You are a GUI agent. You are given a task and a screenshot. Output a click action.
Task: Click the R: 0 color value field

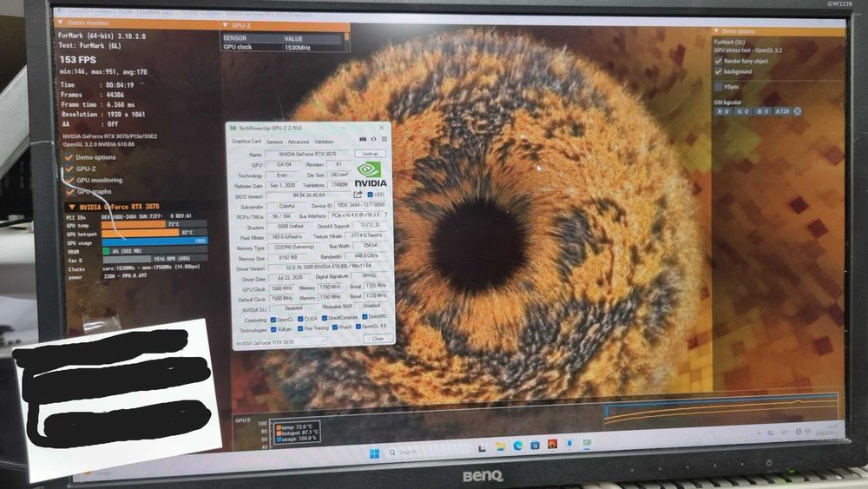[723, 111]
